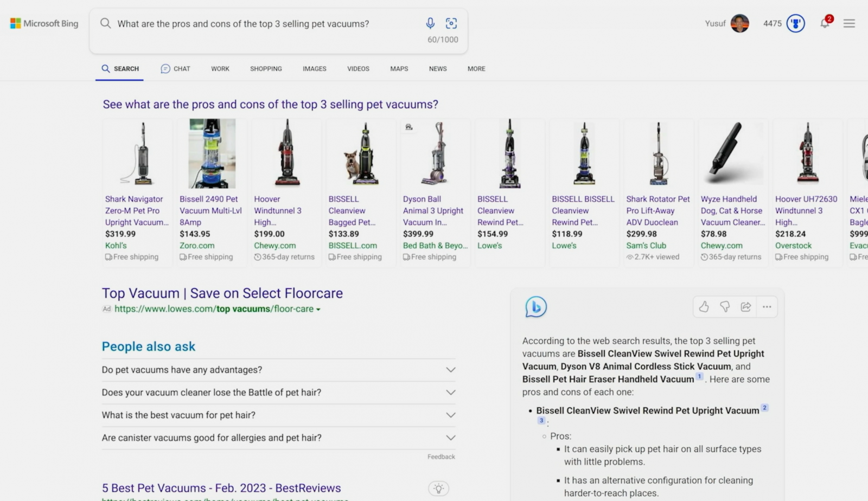The image size is (868, 501).
Task: Give thumbs up to the chat answer
Action: [x=704, y=306]
